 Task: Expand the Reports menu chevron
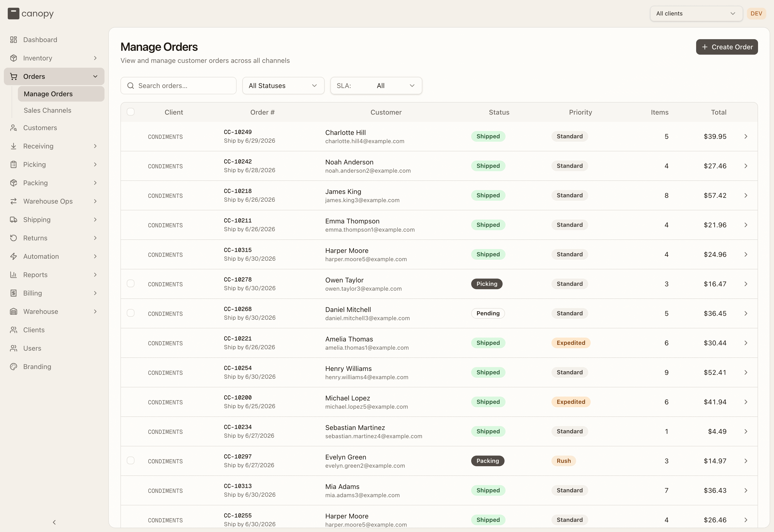(95, 275)
